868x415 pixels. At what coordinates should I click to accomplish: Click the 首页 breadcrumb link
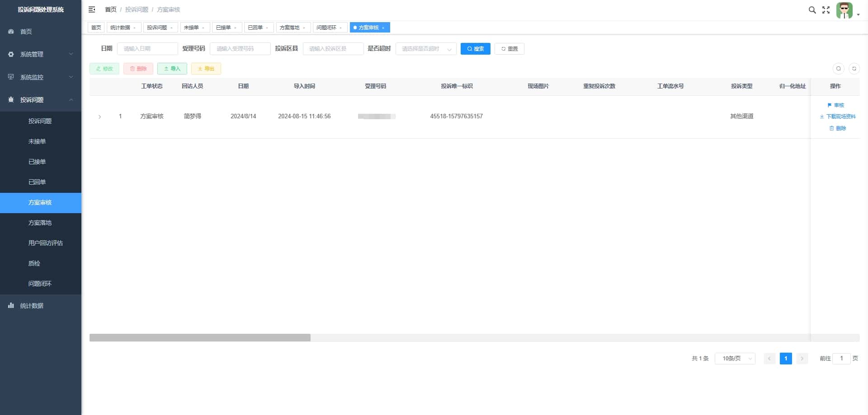tap(111, 9)
